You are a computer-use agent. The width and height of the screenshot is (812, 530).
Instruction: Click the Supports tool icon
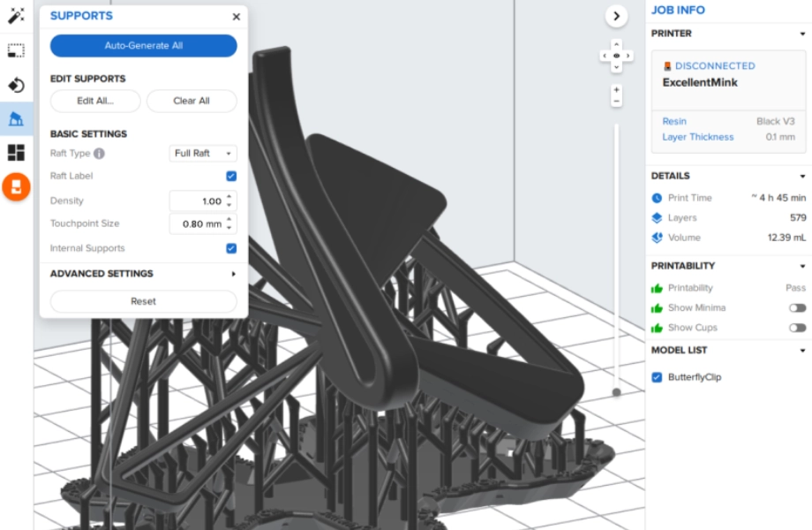point(16,118)
